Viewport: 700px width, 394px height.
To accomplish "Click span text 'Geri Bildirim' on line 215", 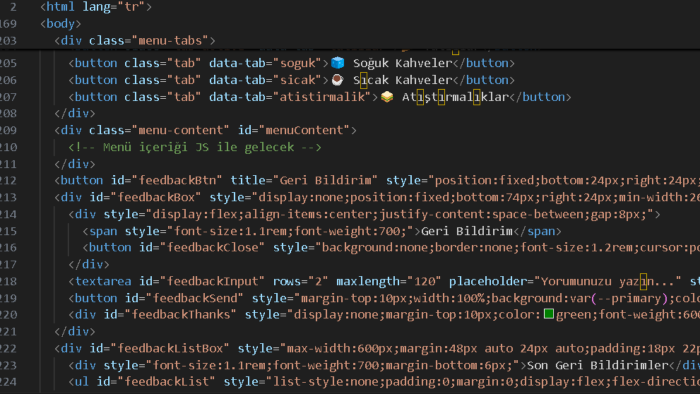I will click(467, 231).
